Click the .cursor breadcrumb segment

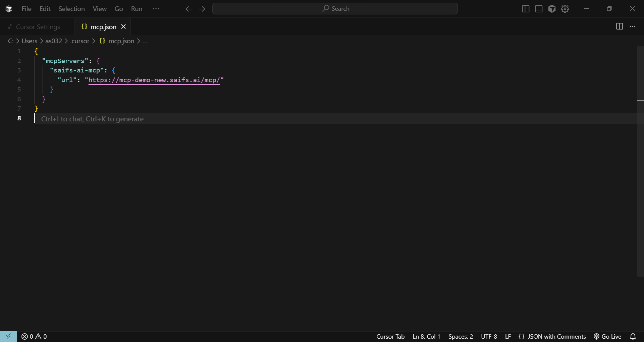pyautogui.click(x=80, y=41)
